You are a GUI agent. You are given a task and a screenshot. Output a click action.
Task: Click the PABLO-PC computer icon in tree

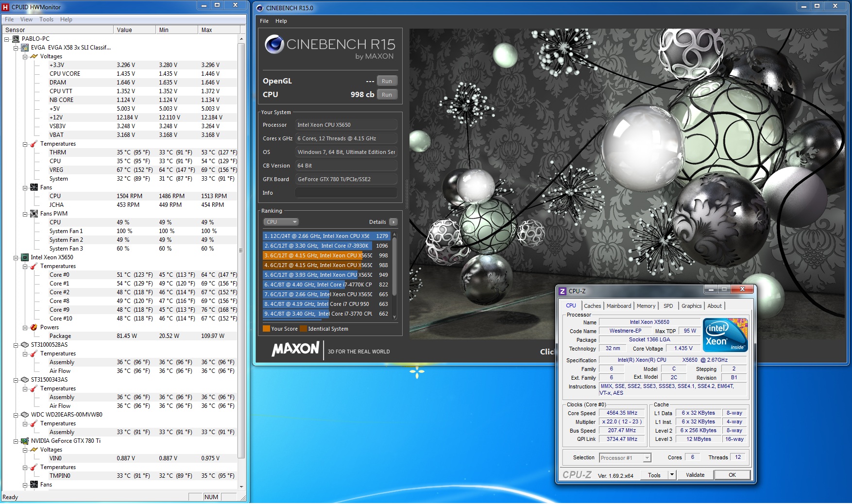pos(16,39)
